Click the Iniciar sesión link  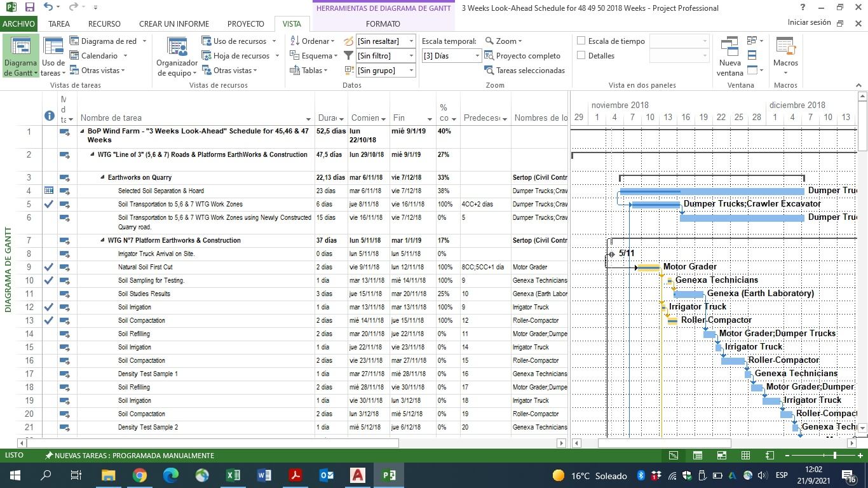[x=809, y=22]
